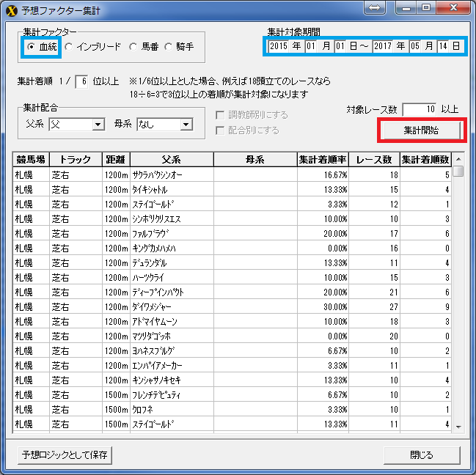Click the table scrollbar up arrow
Screen dimensions: 476x475
click(458, 159)
